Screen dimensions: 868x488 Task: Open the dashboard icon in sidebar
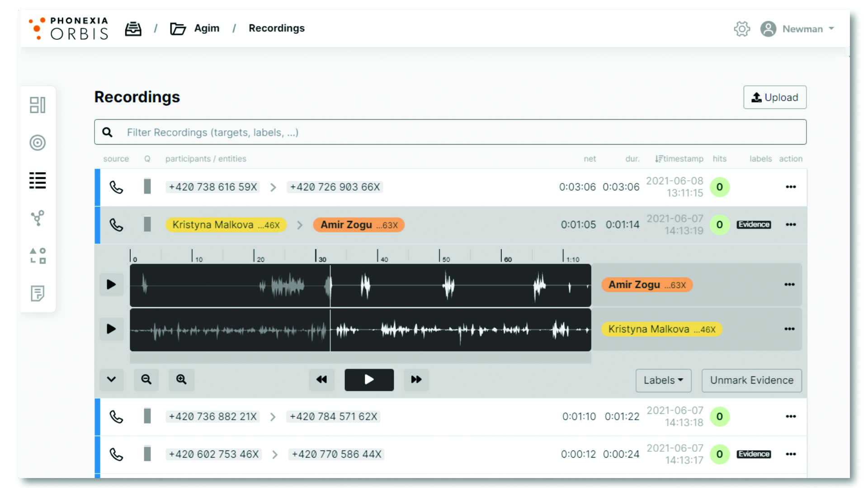point(38,105)
